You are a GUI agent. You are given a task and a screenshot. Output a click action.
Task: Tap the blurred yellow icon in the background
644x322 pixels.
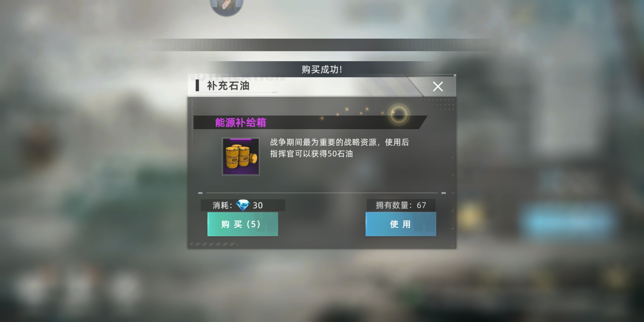point(467,216)
